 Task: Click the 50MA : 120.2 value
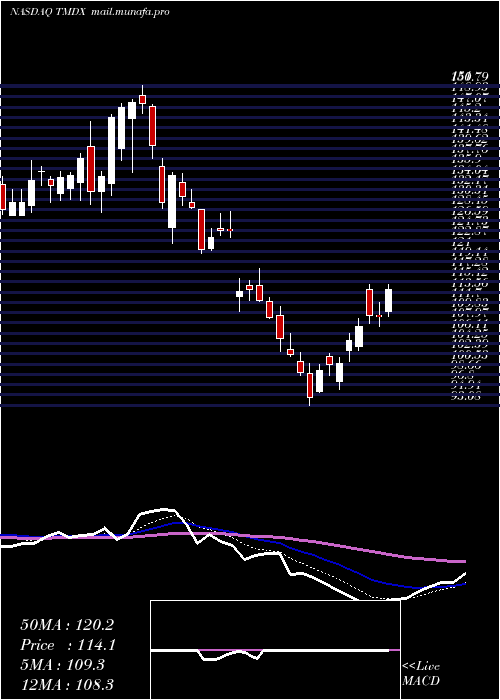(x=67, y=625)
